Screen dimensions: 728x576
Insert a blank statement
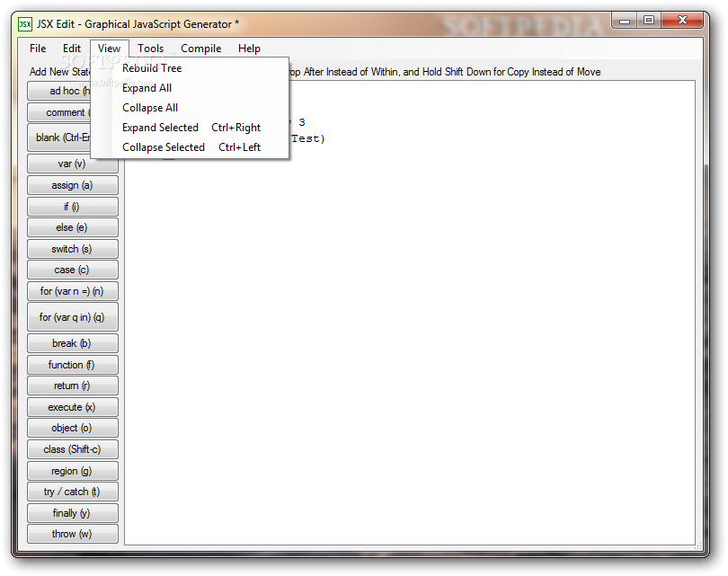click(59, 137)
